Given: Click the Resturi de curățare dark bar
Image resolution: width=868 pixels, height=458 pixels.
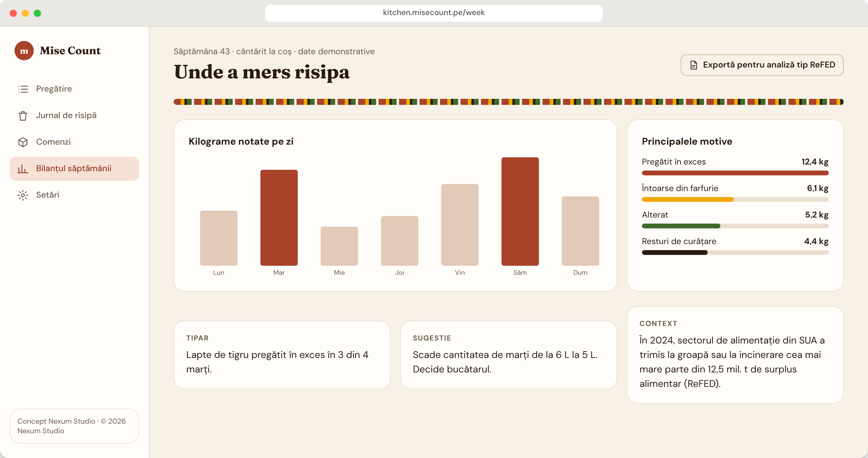Looking at the screenshot, I should (675, 253).
